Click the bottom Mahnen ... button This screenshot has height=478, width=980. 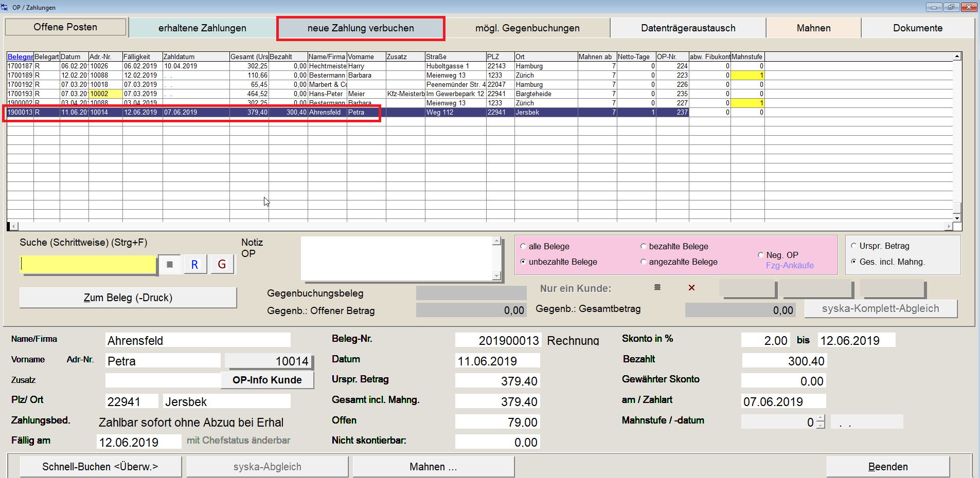[433, 467]
